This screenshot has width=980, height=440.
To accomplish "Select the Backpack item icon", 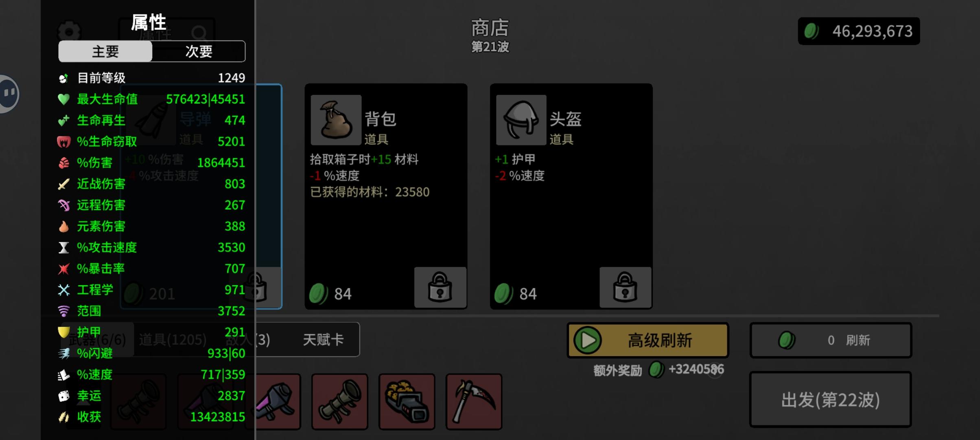I will click(336, 120).
